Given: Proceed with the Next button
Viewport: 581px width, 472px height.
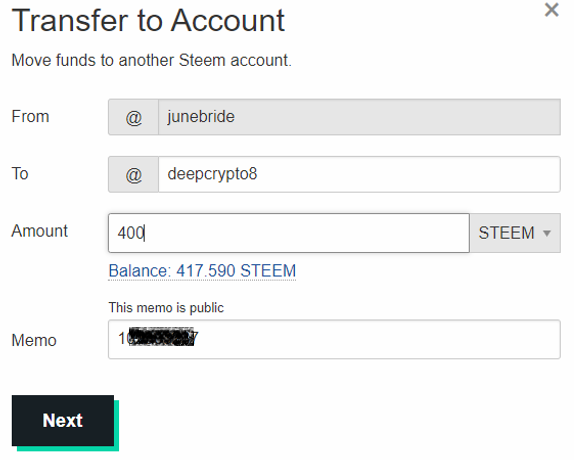Looking at the screenshot, I should point(63,421).
